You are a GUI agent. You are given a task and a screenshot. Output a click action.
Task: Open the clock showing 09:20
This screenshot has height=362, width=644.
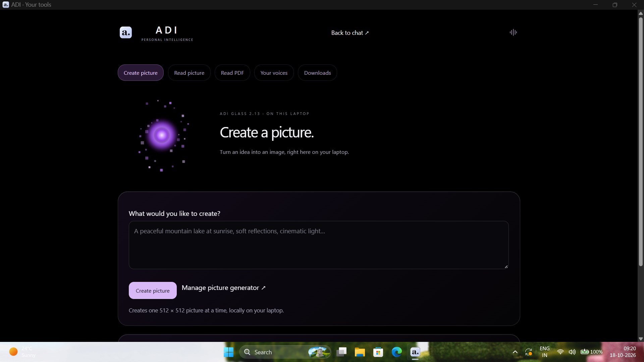pyautogui.click(x=623, y=352)
